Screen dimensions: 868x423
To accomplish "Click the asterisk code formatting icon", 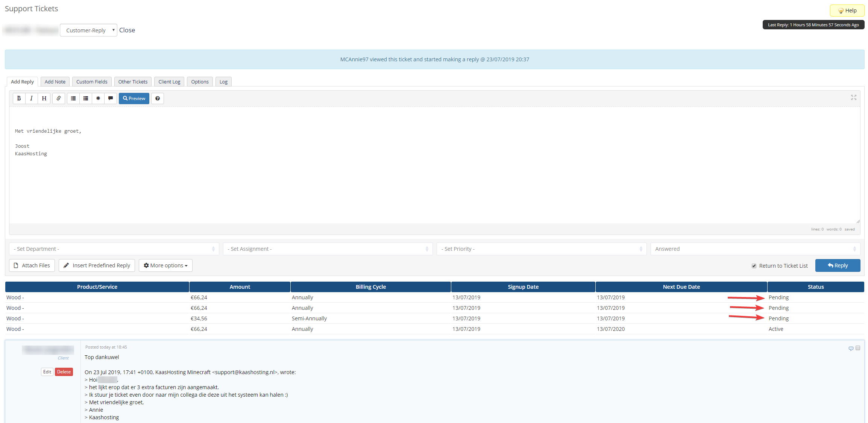I will (x=98, y=99).
